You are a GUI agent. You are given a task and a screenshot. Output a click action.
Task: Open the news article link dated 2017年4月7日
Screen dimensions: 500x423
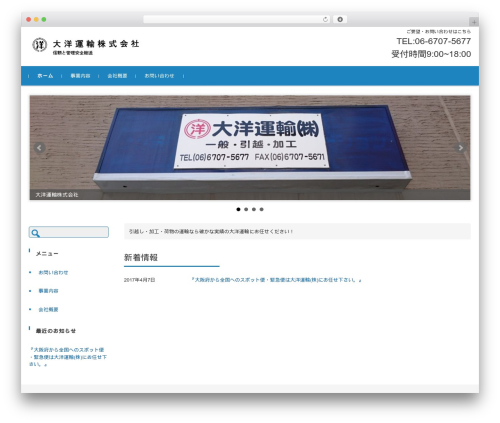coord(277,280)
